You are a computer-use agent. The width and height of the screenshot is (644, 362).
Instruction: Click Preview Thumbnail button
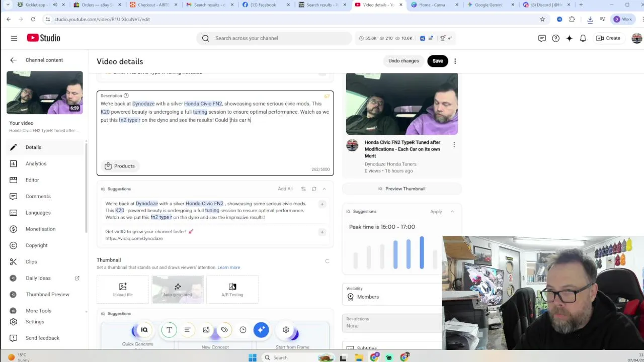pos(401,189)
